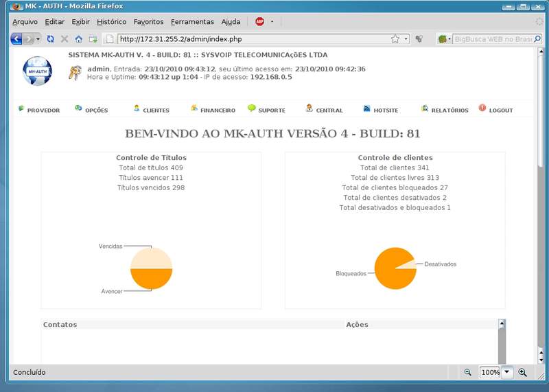Open the Editar menu
The height and width of the screenshot is (392, 549).
[x=55, y=22]
